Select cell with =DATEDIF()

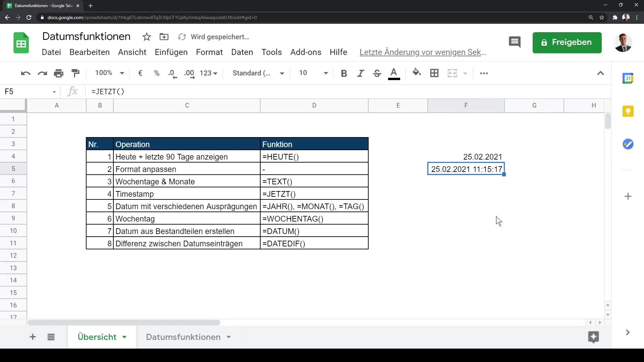coord(314,244)
